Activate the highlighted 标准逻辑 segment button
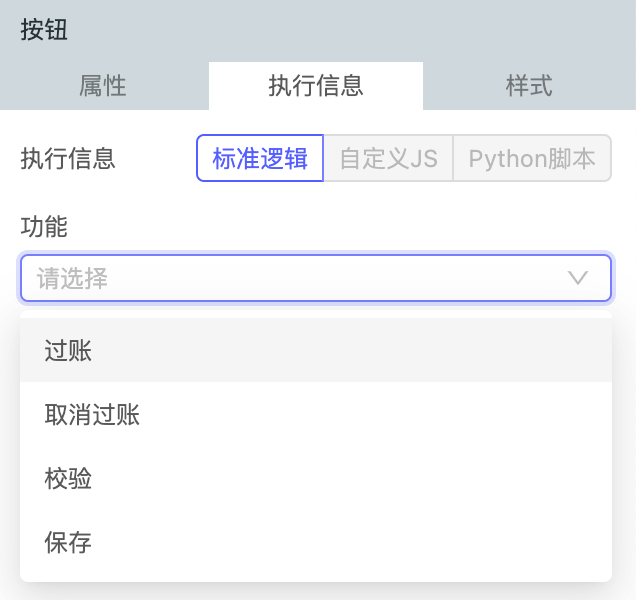This screenshot has height=600, width=636. coord(260,158)
